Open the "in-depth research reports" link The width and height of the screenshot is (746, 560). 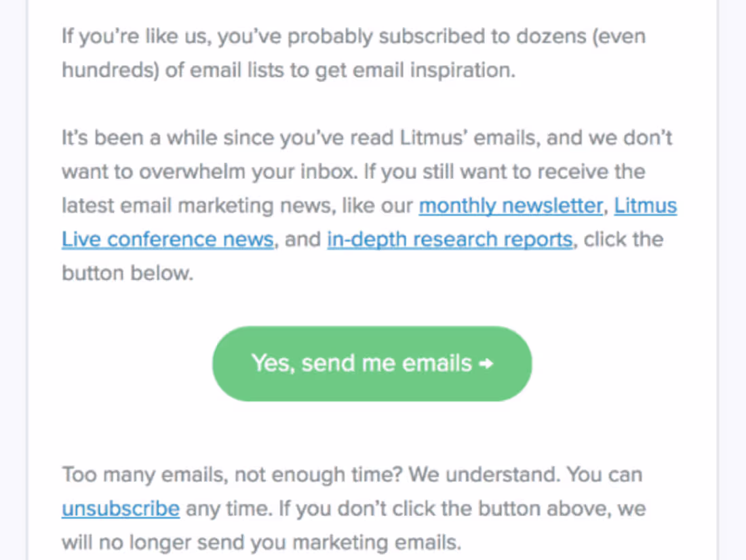(x=450, y=239)
